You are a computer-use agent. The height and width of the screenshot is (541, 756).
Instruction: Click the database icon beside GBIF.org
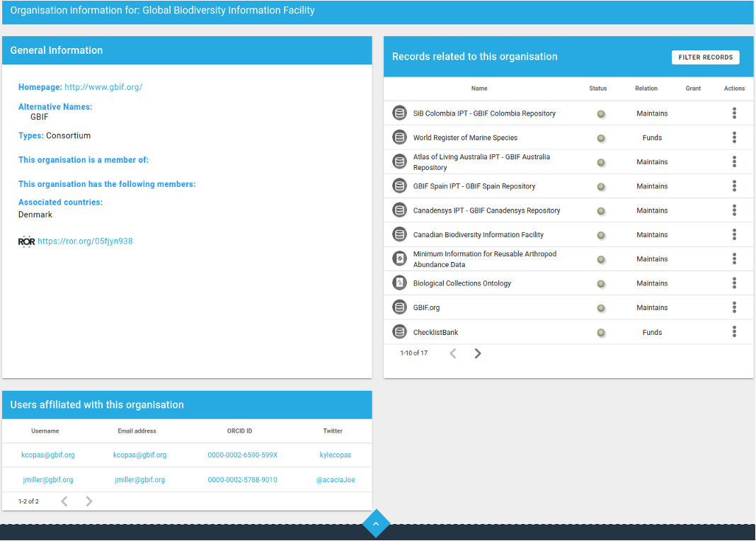click(399, 307)
